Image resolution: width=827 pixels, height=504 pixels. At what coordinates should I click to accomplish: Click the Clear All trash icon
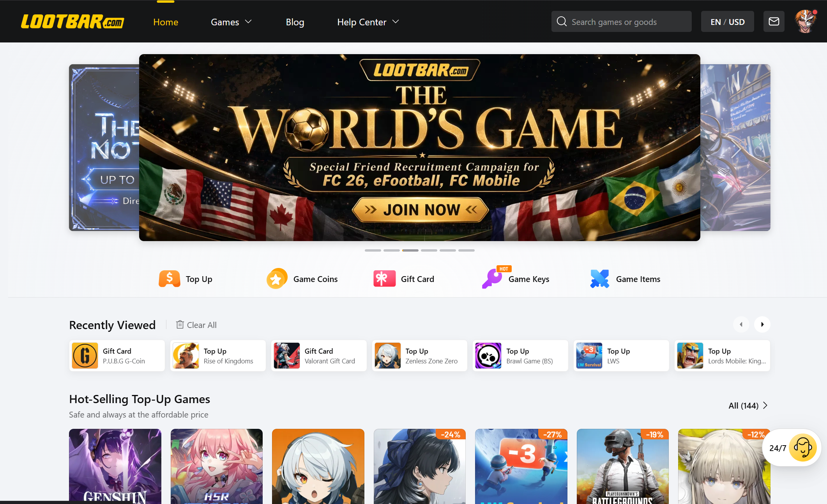tap(180, 324)
